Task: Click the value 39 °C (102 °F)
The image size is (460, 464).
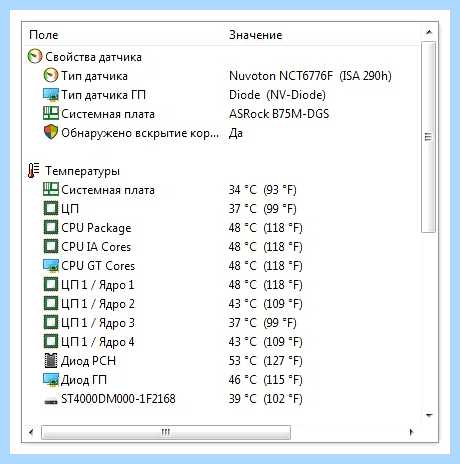Action: tap(265, 399)
